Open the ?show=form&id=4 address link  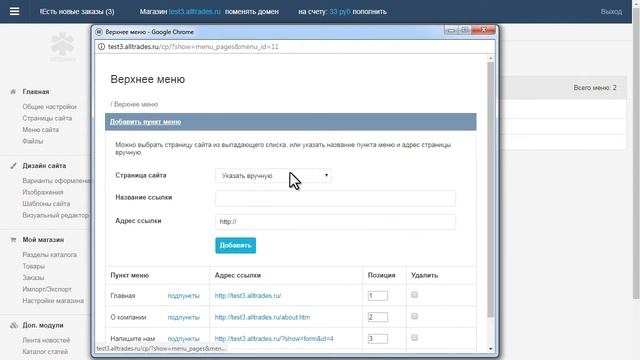click(x=274, y=338)
